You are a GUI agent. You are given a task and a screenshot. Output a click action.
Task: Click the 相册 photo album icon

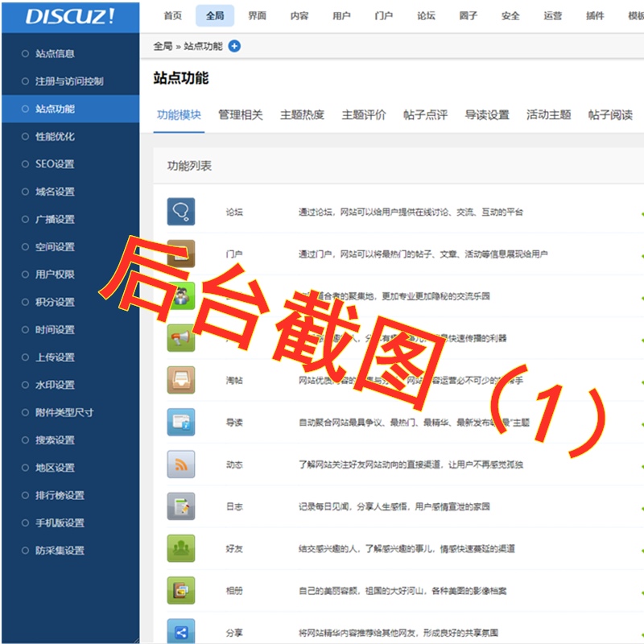point(181,590)
